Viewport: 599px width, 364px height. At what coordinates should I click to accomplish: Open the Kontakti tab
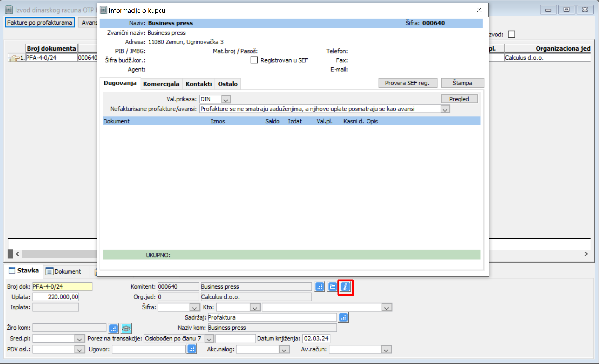pos(199,84)
